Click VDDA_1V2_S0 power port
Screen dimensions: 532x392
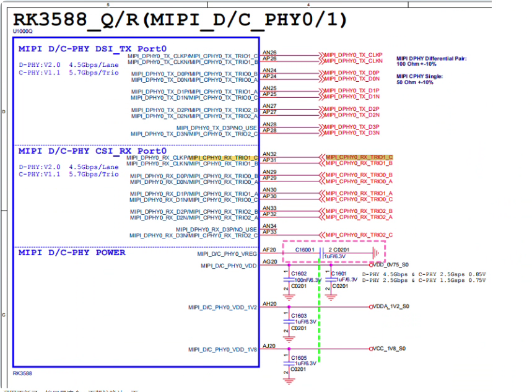click(x=389, y=307)
